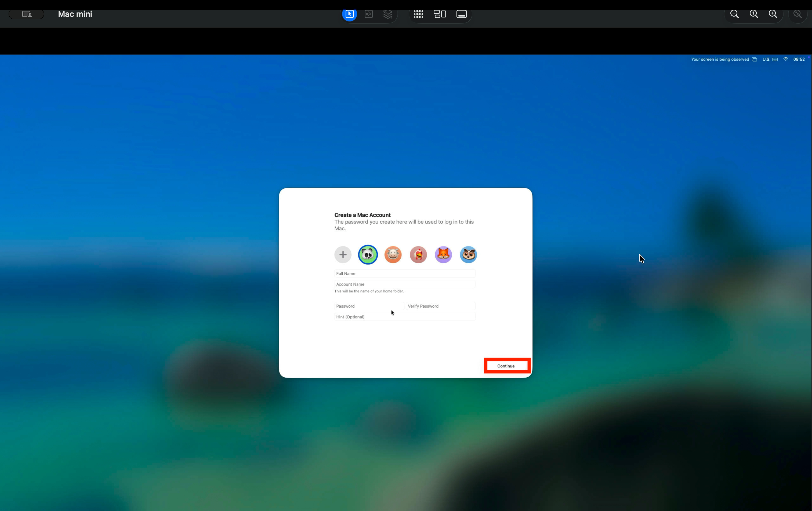The image size is (812, 511).
Task: Click the Full Name field
Action: [x=405, y=273]
